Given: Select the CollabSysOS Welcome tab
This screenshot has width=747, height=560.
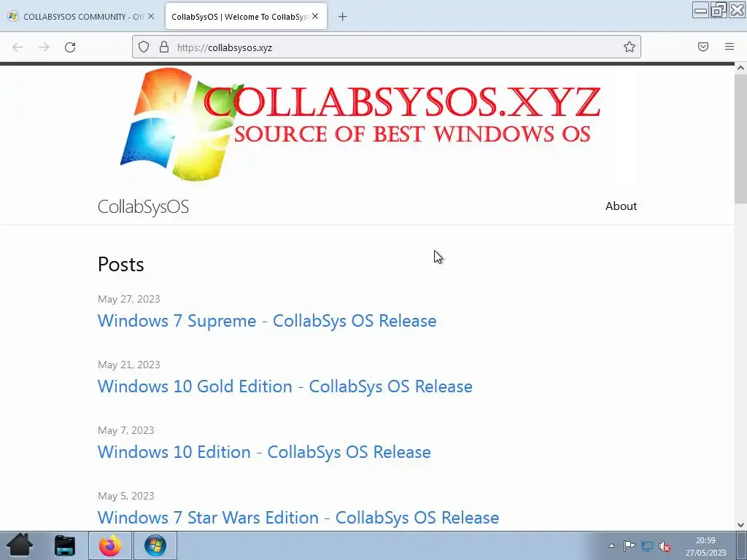Looking at the screenshot, I should [x=246, y=17].
